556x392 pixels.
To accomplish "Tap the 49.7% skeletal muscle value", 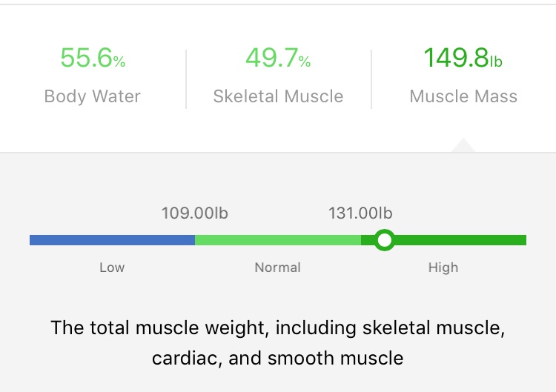I will [278, 58].
